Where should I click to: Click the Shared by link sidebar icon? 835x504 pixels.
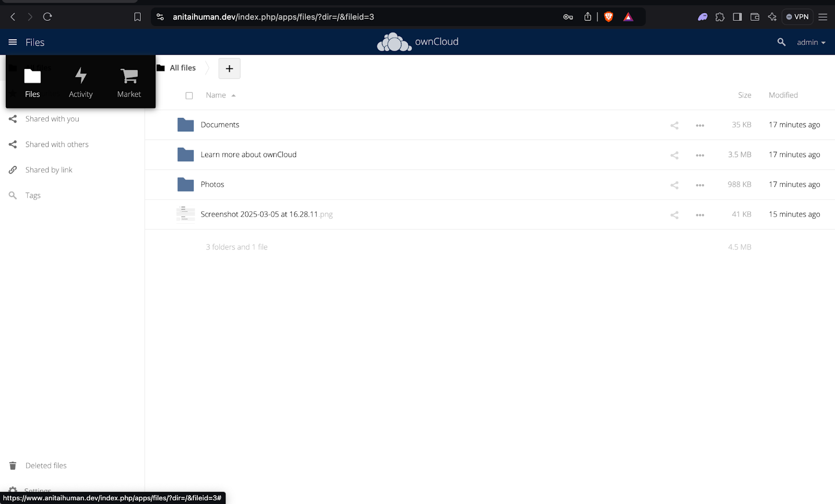pyautogui.click(x=13, y=170)
